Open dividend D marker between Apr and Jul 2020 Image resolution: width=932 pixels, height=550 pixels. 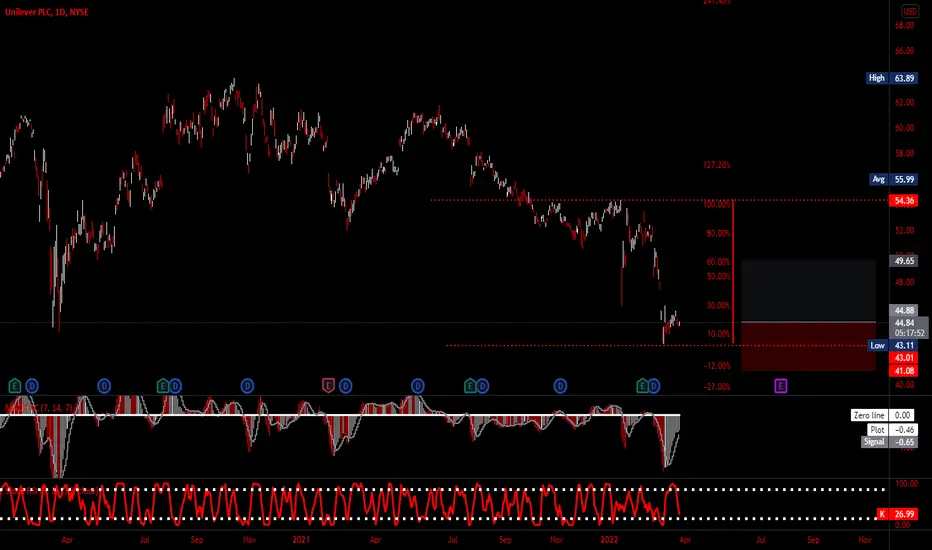[x=104, y=386]
